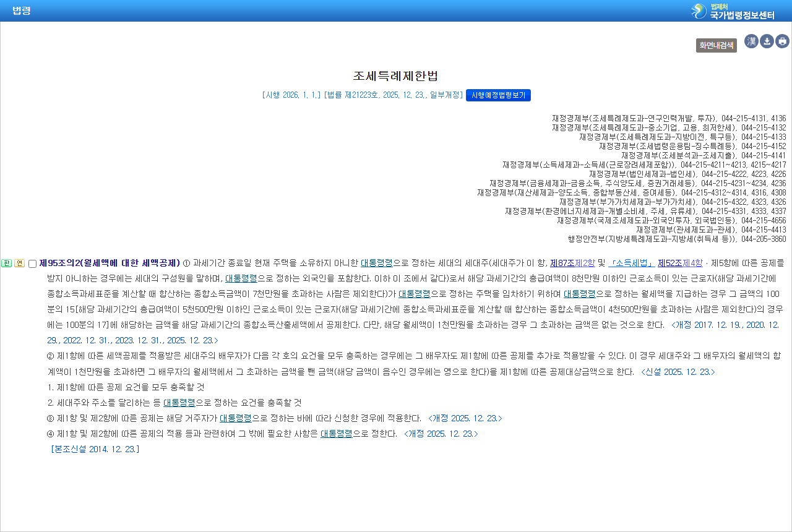Click the 관세제도과-관세 contact line
792x532 pixels.
[711, 230]
